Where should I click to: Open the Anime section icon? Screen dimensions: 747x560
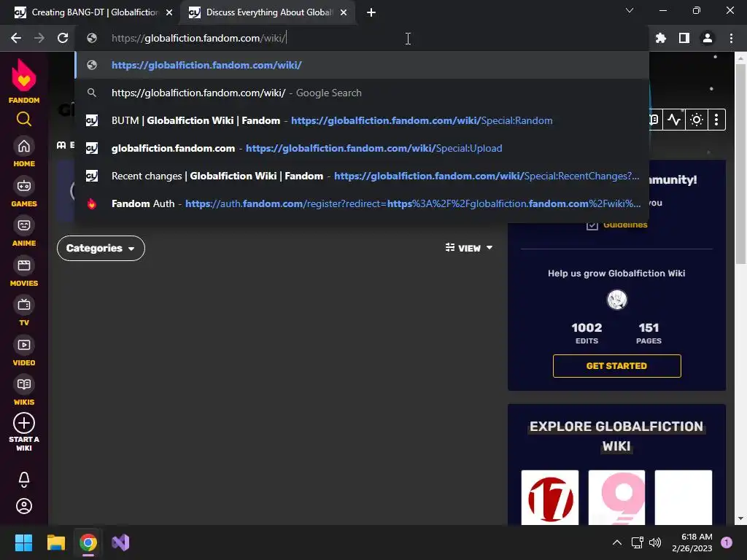(24, 225)
